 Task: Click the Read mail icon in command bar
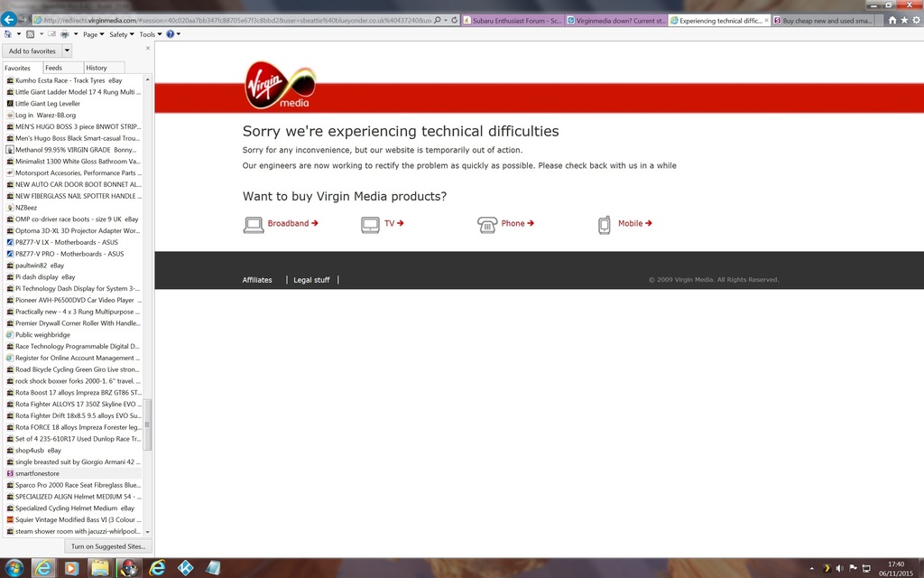(51, 34)
